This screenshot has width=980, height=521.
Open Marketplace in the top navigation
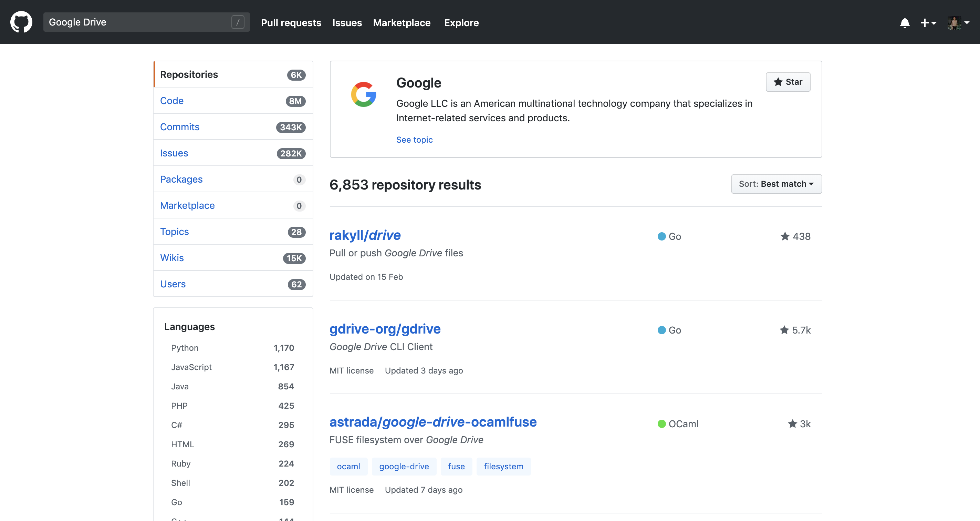pyautogui.click(x=402, y=23)
